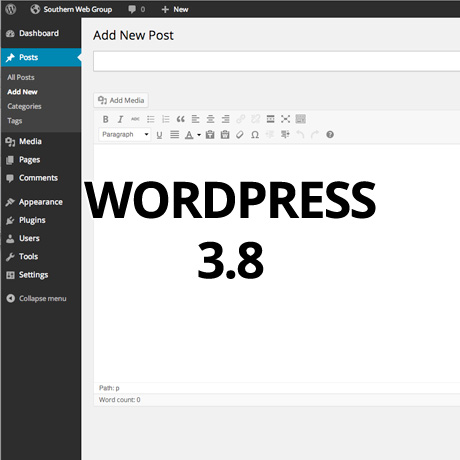Open Tags under Posts

click(x=15, y=121)
